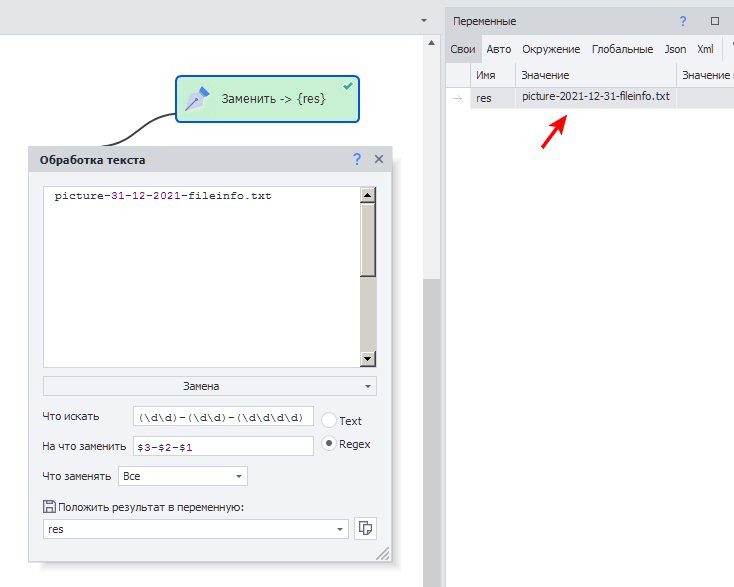Switch to the Авто variables tab
This screenshot has width=734, height=587.
click(498, 49)
